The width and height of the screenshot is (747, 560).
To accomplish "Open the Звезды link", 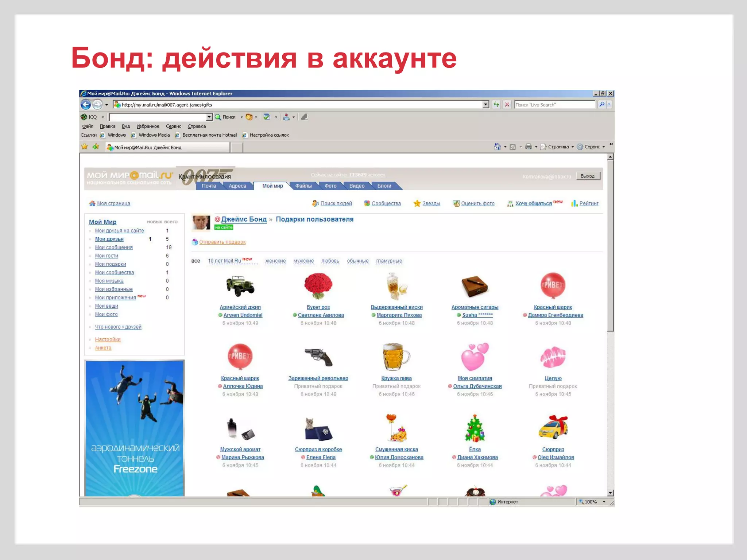I will pos(431,203).
